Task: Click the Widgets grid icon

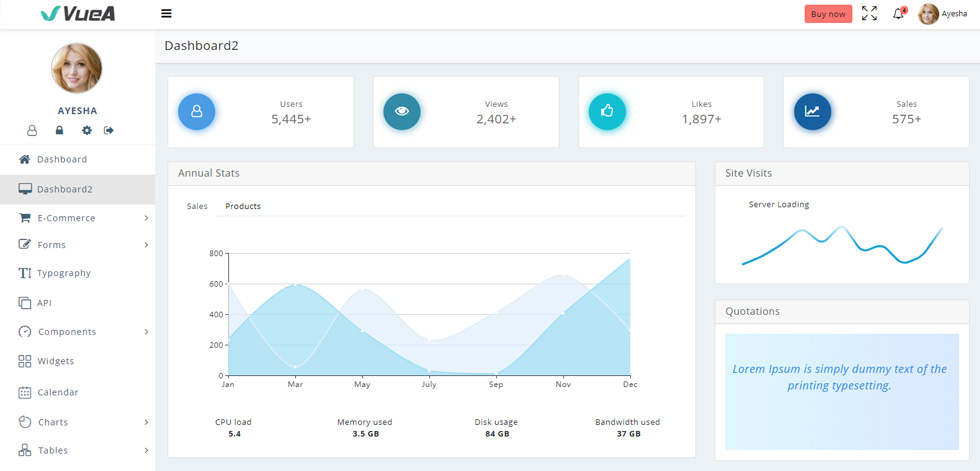Action: tap(24, 361)
